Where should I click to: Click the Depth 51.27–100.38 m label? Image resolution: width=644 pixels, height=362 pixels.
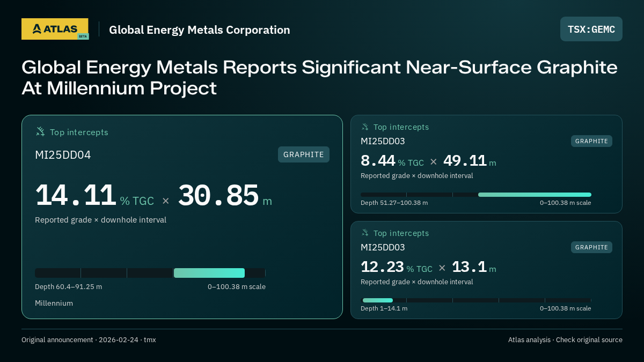394,203
